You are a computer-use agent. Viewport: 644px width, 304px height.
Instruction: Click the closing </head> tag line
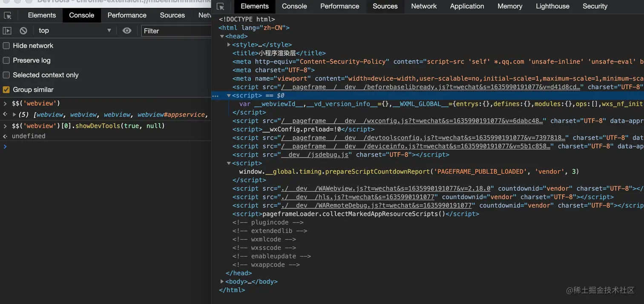tap(239, 273)
